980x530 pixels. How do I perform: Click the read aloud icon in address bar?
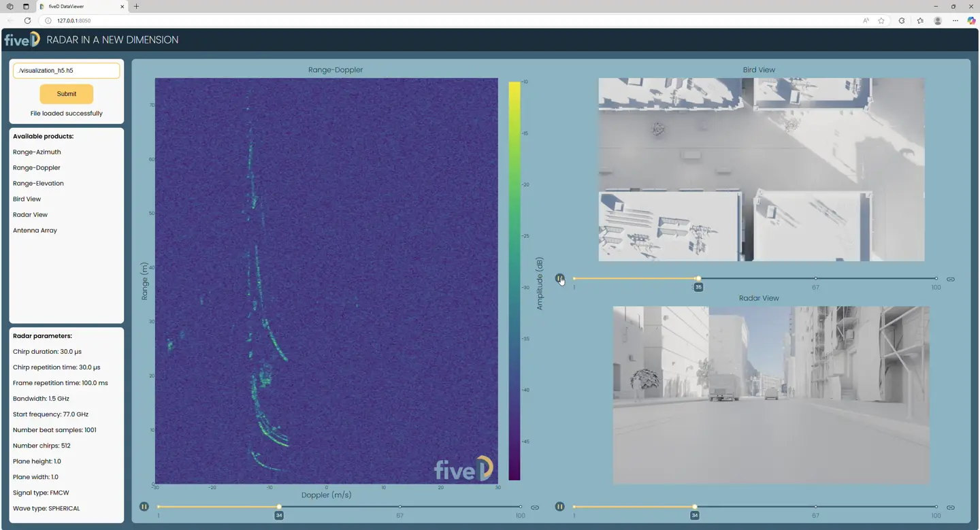[x=866, y=20]
